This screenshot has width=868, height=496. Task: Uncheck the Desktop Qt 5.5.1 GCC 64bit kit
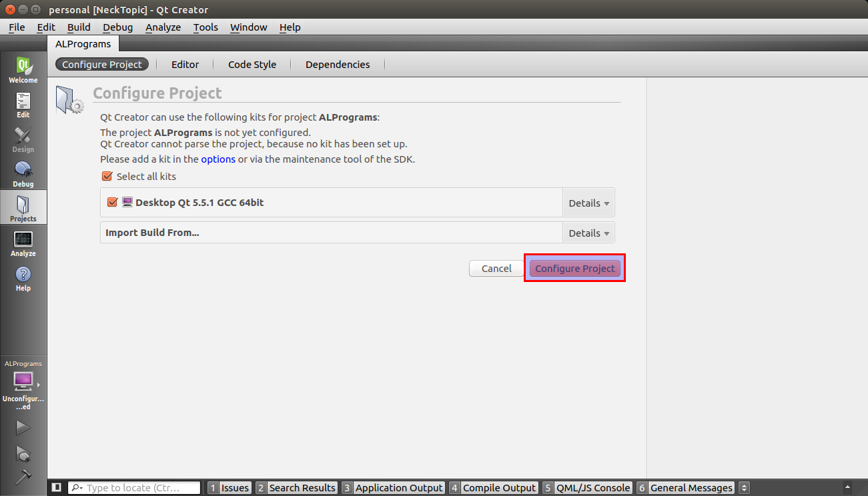[x=112, y=202]
